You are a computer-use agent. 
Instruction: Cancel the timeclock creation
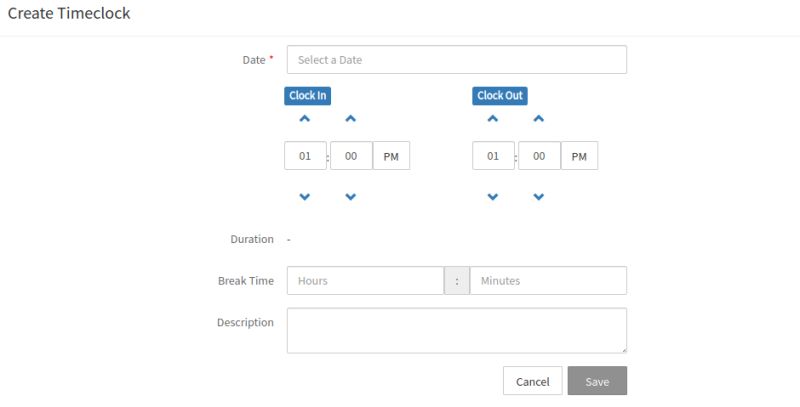(x=533, y=381)
